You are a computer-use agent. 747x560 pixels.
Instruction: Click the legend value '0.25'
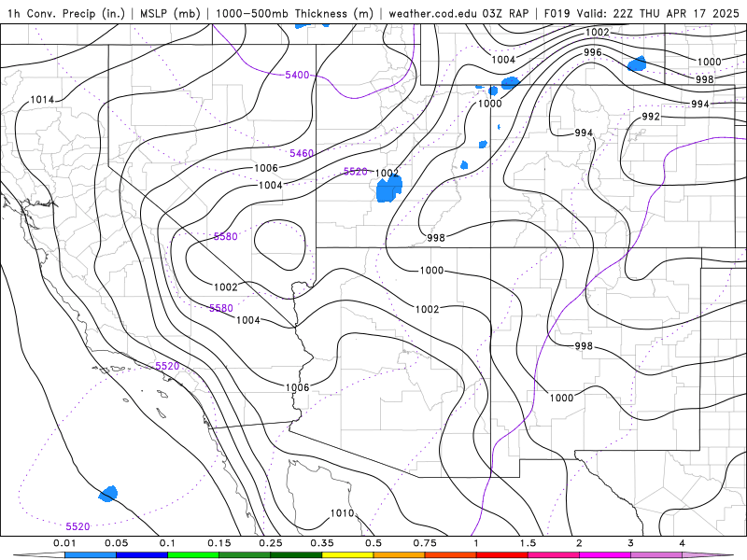coord(271,543)
